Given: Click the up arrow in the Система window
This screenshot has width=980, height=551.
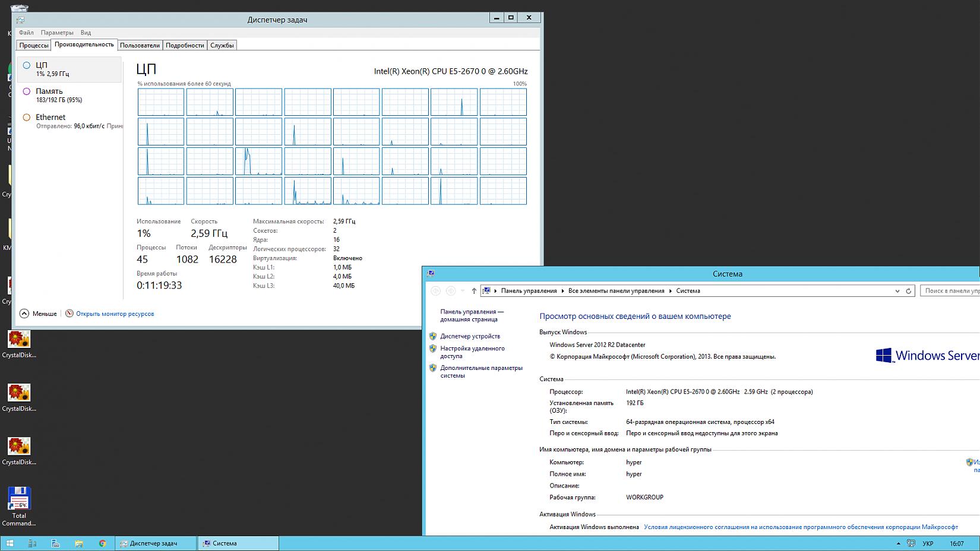Looking at the screenshot, I should click(x=474, y=291).
